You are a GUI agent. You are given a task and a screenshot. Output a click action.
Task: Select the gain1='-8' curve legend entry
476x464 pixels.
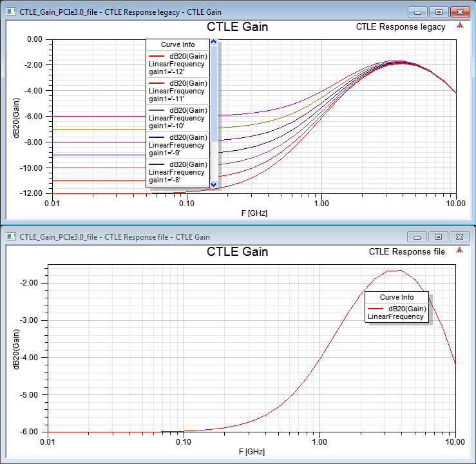coord(178,172)
